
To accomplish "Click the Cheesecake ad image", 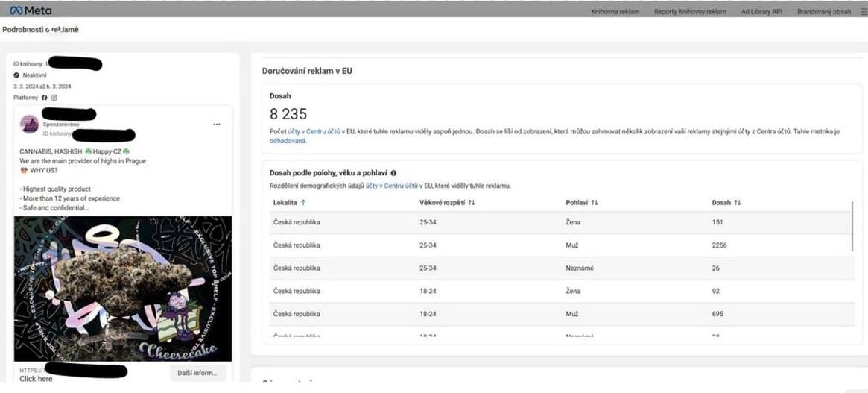I will 123,289.
